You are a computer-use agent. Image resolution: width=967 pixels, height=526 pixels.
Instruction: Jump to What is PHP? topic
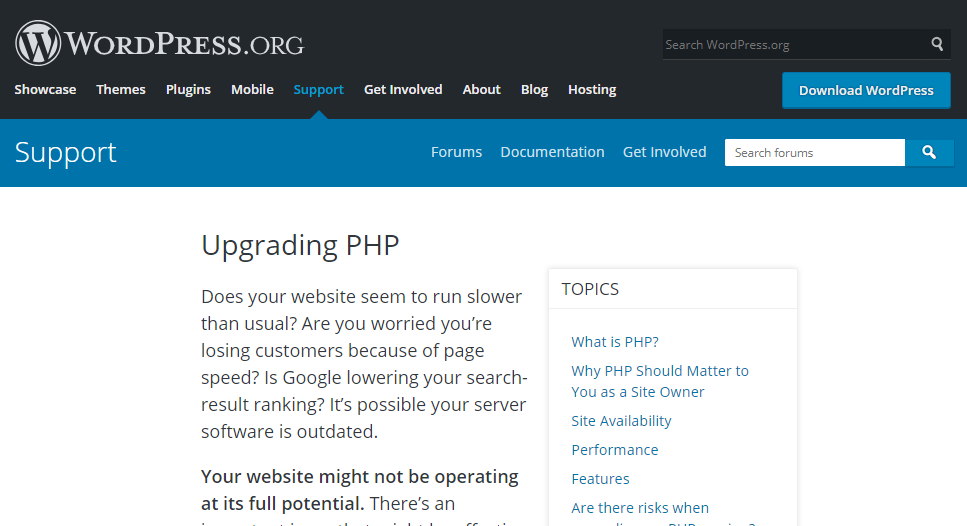[615, 342]
